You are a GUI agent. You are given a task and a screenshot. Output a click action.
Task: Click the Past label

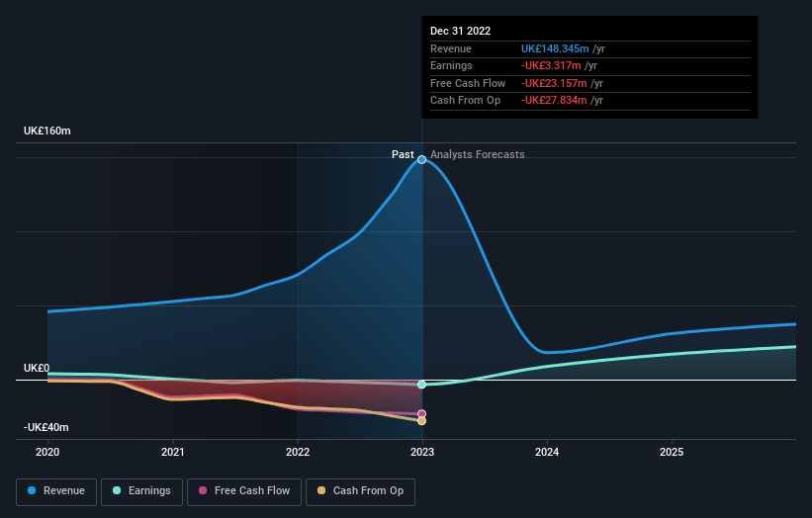click(x=403, y=154)
